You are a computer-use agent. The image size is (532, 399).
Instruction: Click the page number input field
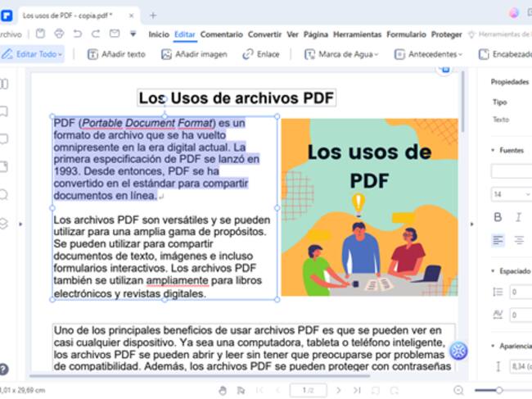tap(308, 390)
